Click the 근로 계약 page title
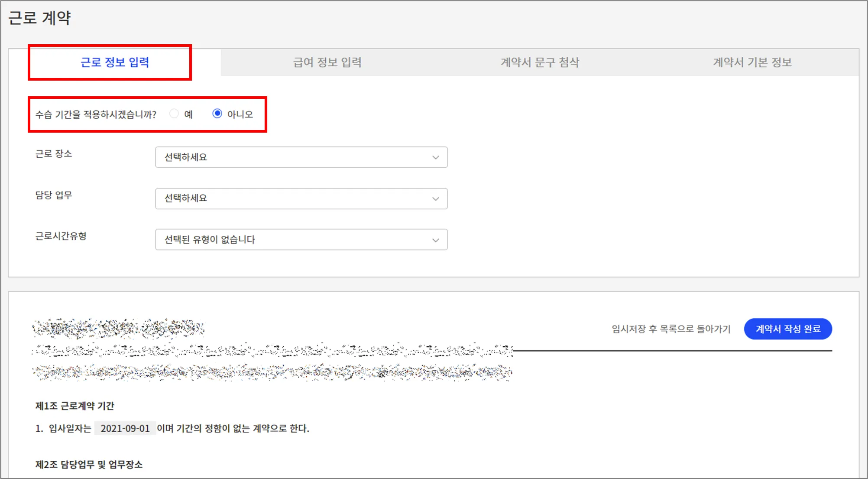This screenshot has width=868, height=479. coord(39,18)
